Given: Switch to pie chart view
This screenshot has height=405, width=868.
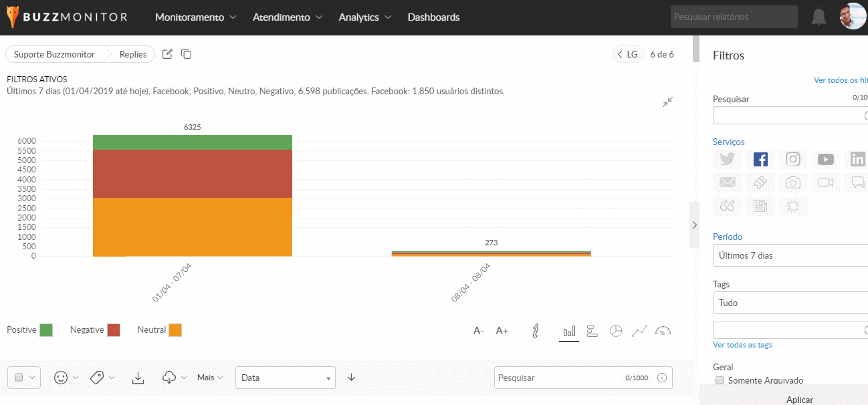Looking at the screenshot, I should [616, 331].
